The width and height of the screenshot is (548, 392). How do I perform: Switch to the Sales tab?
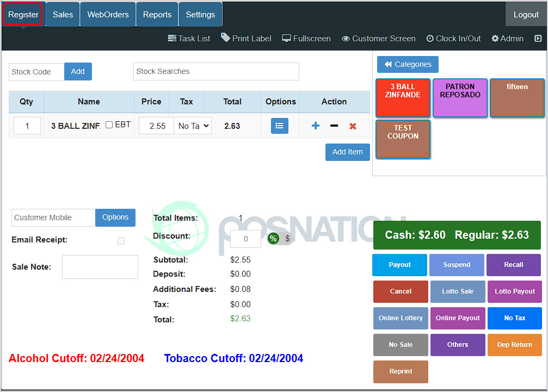click(x=63, y=15)
